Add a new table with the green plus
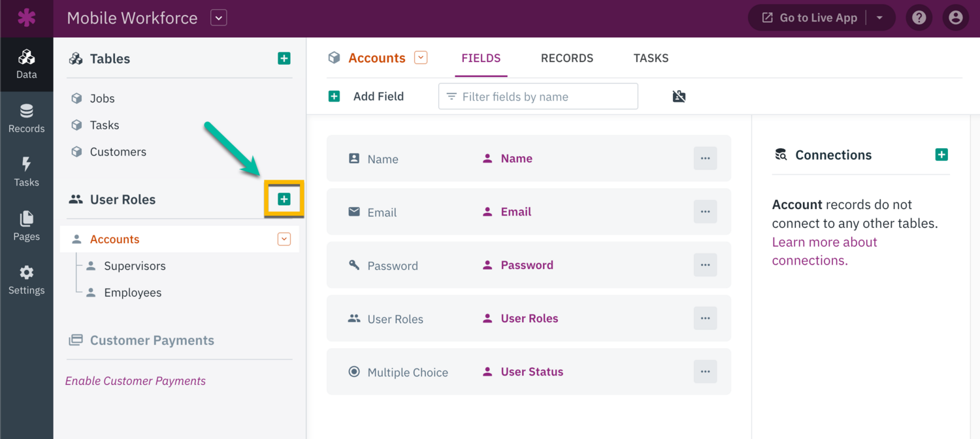The width and height of the screenshot is (980, 439). [x=284, y=58]
